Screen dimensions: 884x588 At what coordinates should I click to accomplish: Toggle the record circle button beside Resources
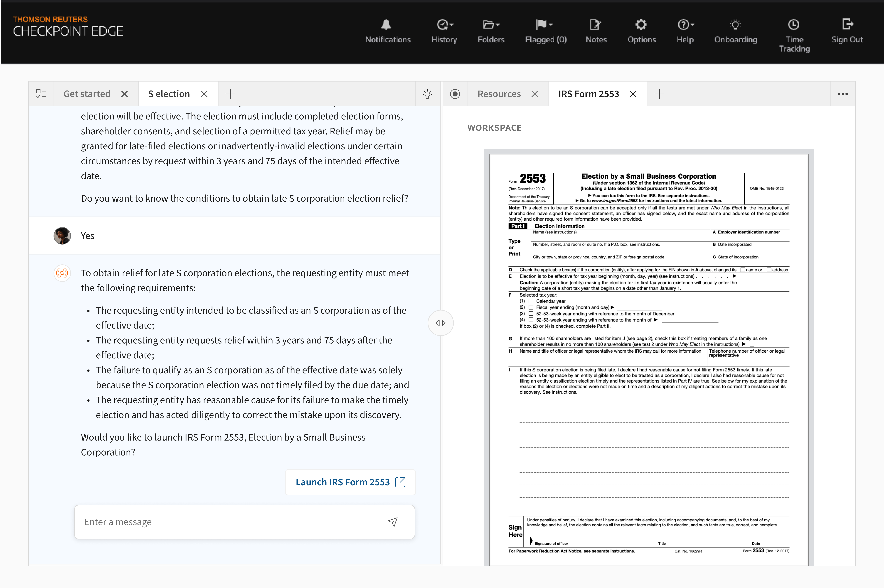tap(455, 94)
